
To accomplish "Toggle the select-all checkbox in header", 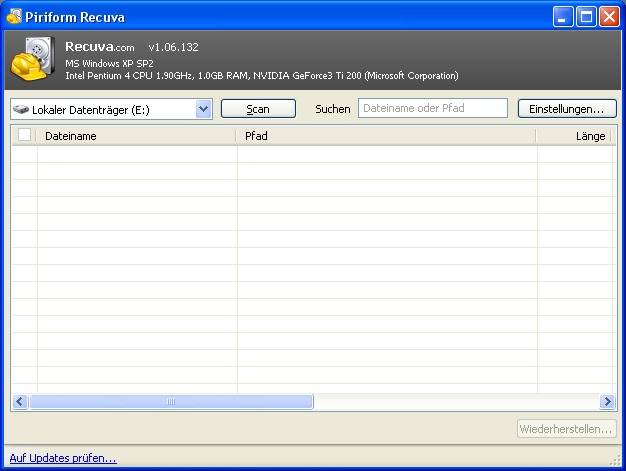I will 24,135.
